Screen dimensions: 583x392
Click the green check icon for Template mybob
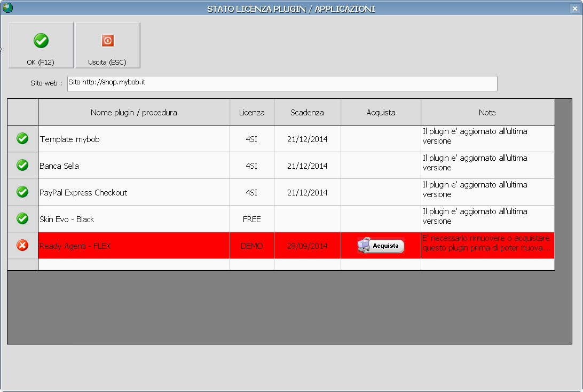pyautogui.click(x=22, y=139)
